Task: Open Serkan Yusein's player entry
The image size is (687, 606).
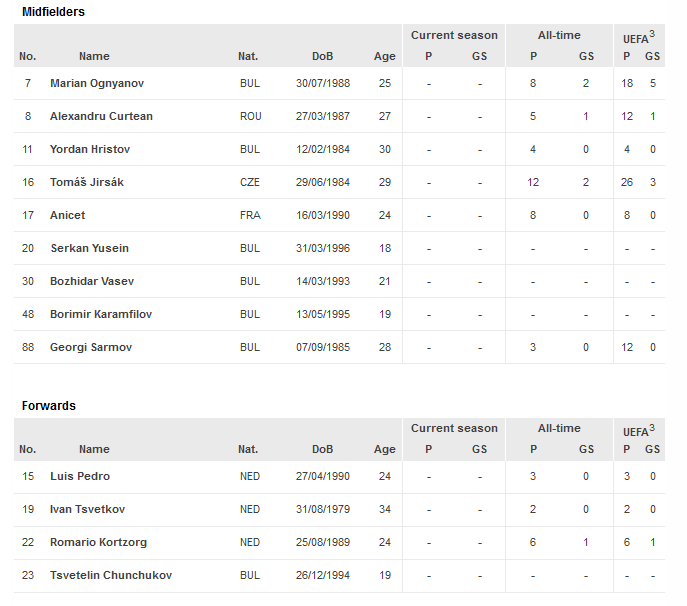Action: coord(89,248)
